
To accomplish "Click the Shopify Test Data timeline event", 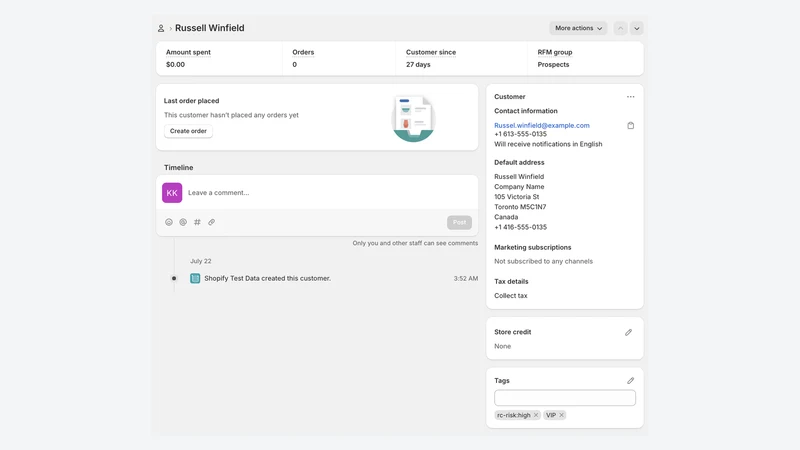I will tap(267, 279).
